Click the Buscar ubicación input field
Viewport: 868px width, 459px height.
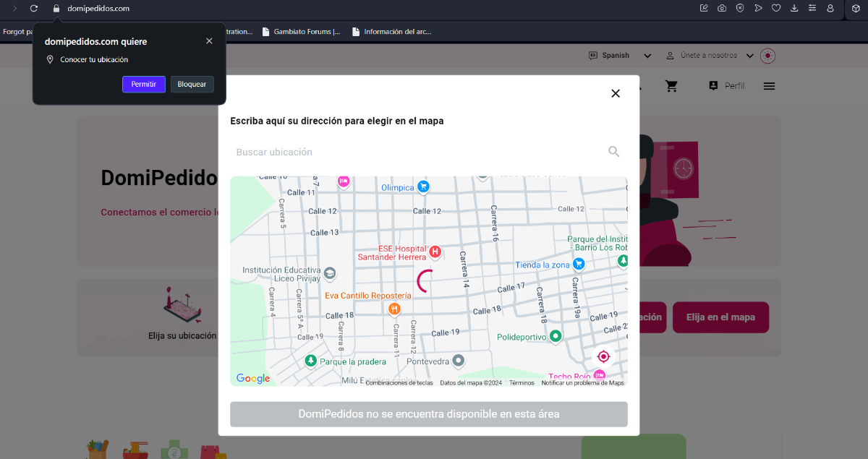coord(416,152)
